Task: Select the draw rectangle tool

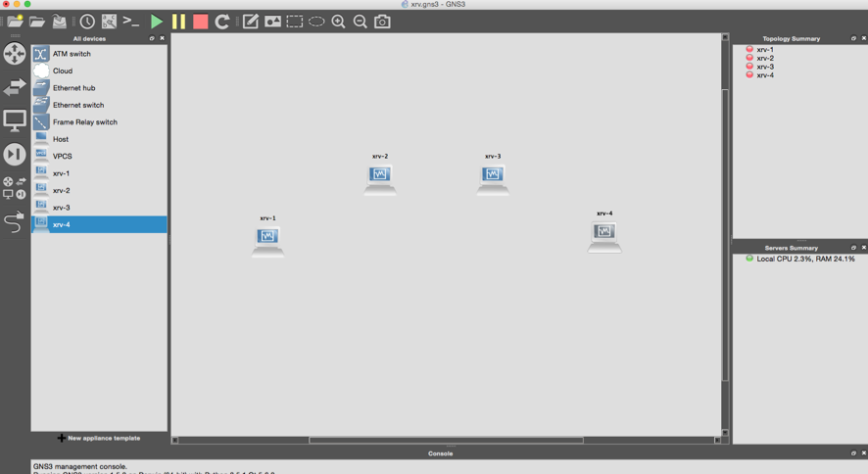Action: (295, 22)
